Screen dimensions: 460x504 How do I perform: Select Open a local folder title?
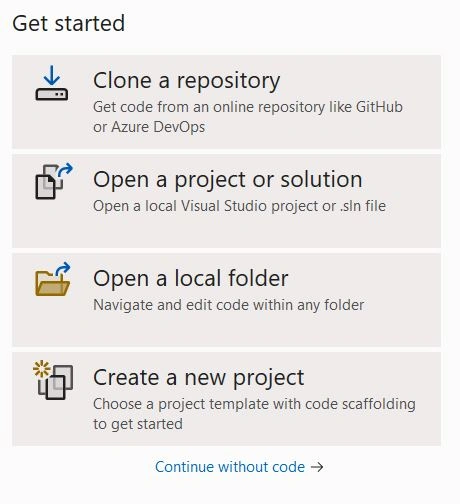tap(191, 278)
